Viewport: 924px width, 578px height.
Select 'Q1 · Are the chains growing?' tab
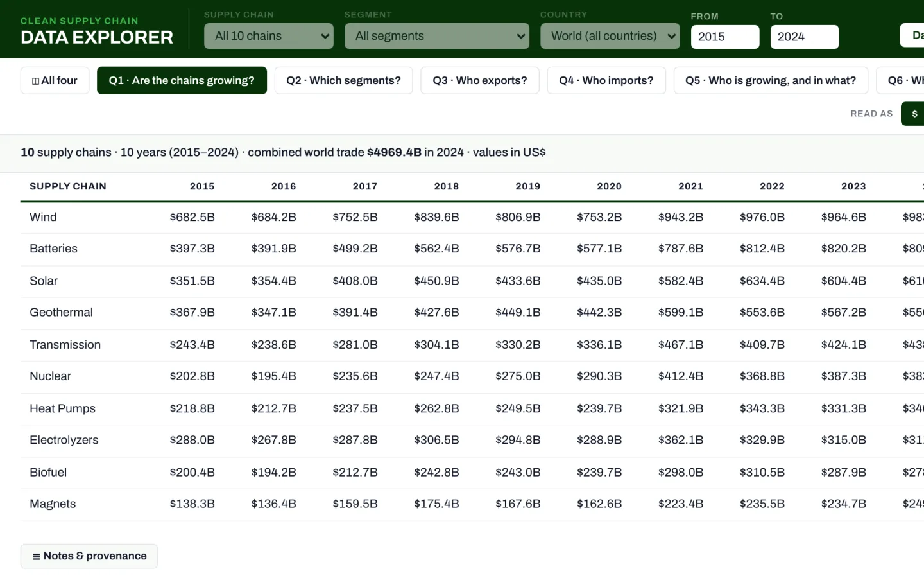[x=182, y=80]
